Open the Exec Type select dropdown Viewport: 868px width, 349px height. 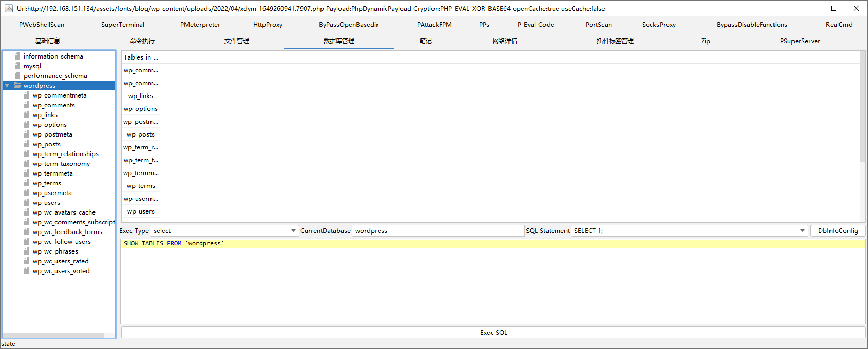pos(293,231)
